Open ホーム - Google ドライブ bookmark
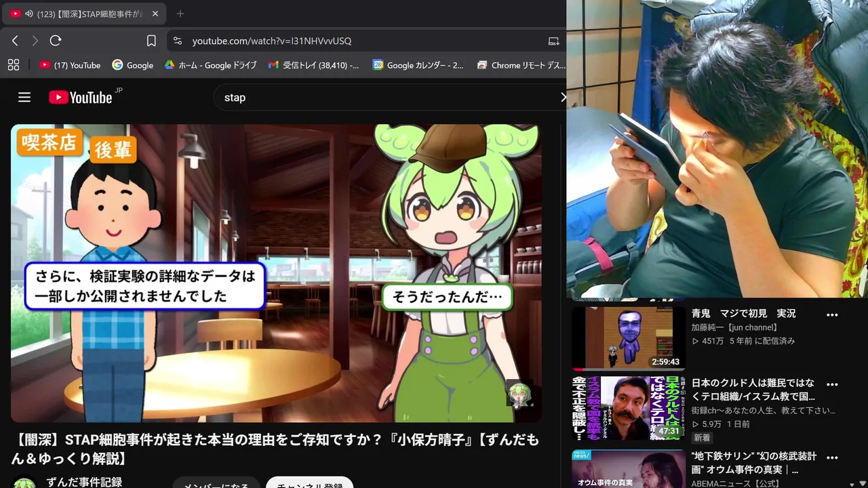Screen dimensions: 868x488 [210, 65]
